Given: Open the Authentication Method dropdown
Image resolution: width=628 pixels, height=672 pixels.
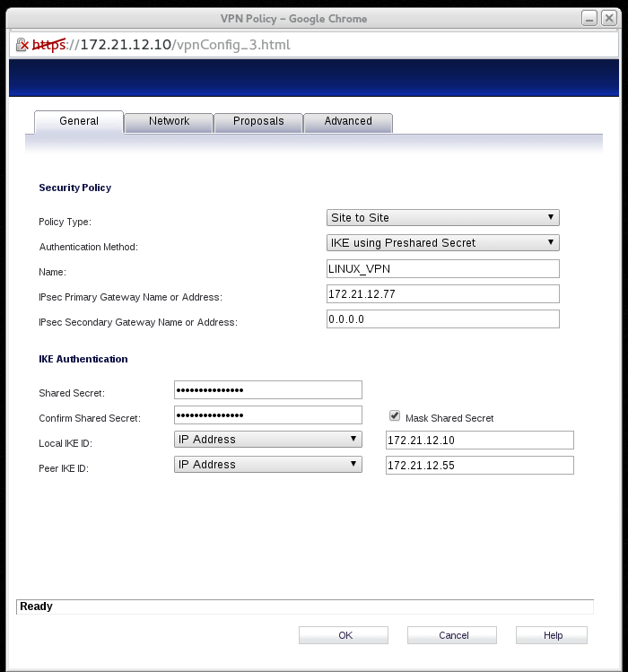Looking at the screenshot, I should coord(443,242).
